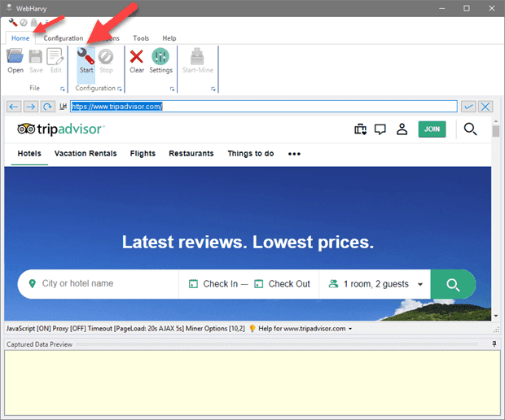Click the browser forward arrow button

30,107
